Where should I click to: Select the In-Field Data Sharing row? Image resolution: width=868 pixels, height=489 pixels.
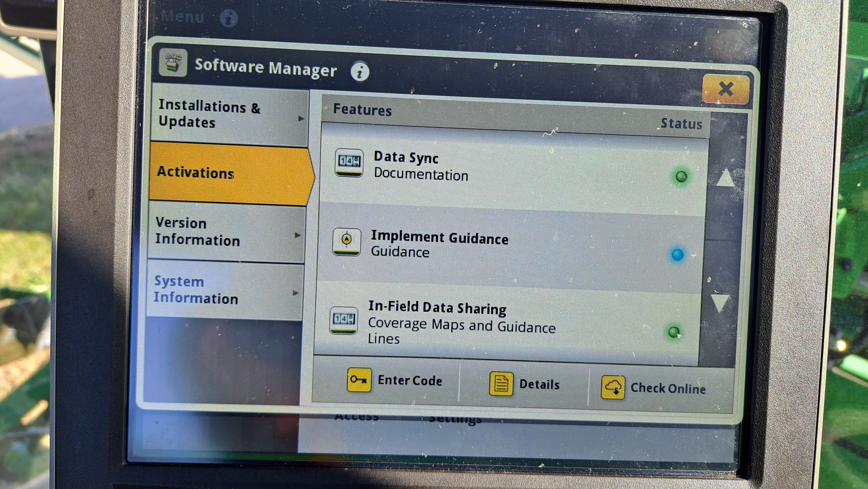tap(507, 323)
